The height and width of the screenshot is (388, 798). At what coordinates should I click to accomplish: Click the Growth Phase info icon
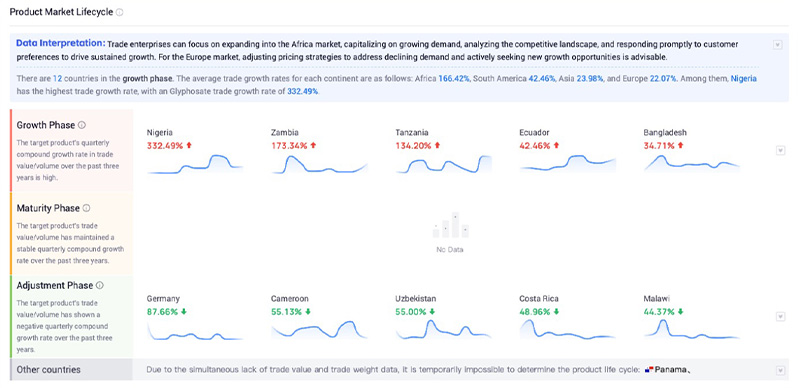point(82,125)
